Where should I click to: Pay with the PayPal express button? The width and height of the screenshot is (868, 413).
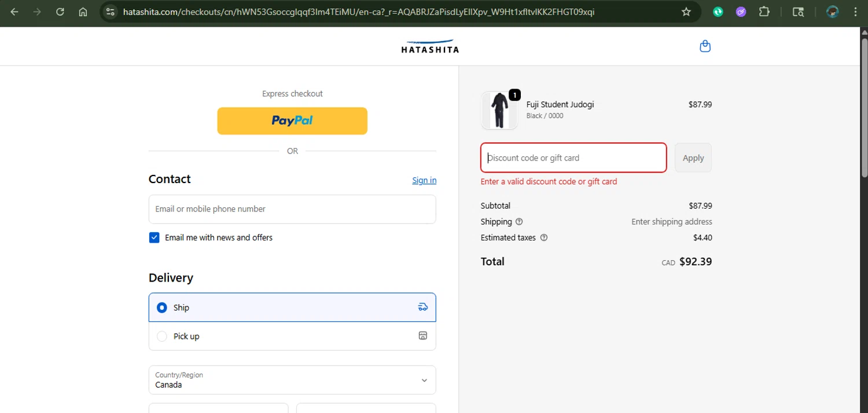click(292, 120)
